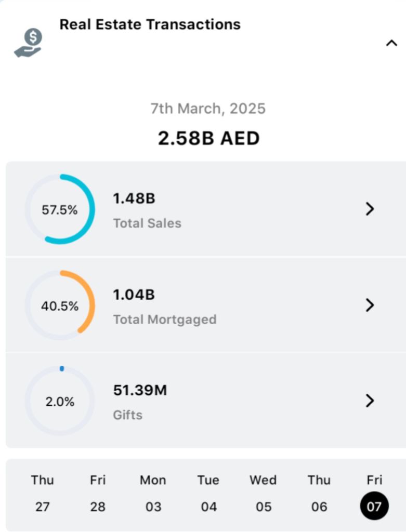Select Thursday 27 in the date strip
406x532 pixels.
pyautogui.click(x=42, y=494)
